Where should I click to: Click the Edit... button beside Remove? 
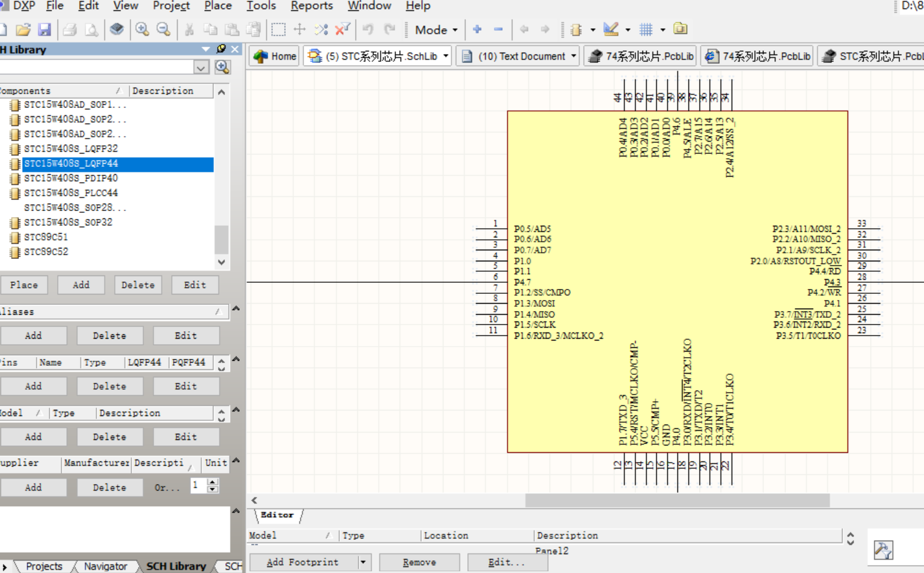pos(507,562)
